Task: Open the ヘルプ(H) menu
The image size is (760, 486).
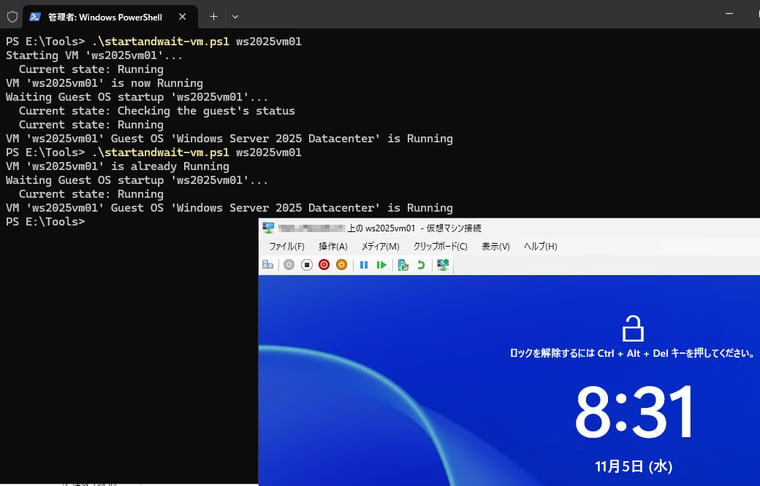Action: pyautogui.click(x=540, y=246)
